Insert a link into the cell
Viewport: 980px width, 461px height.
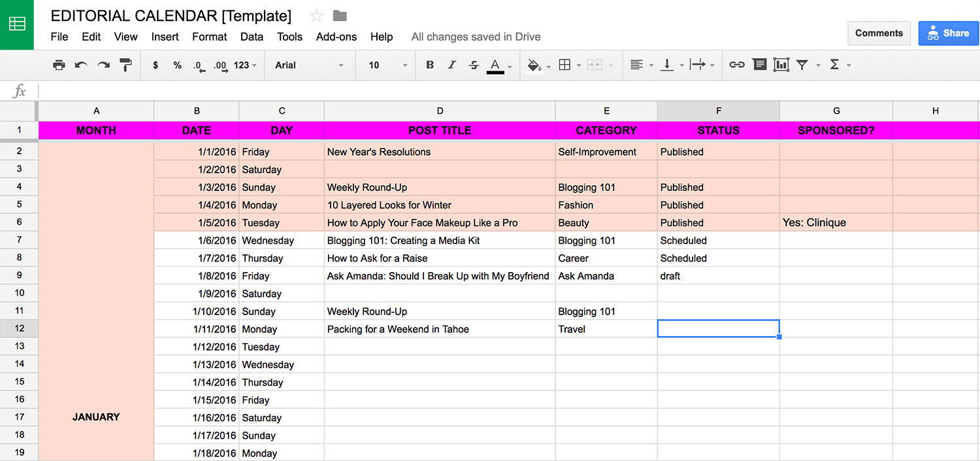(737, 65)
